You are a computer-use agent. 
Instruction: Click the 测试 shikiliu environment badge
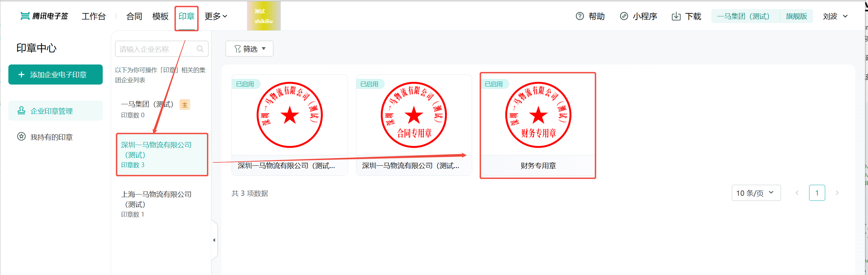tap(263, 16)
